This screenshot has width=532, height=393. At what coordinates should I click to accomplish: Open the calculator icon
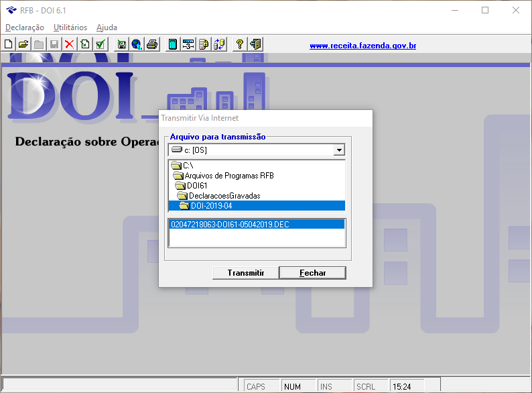pyautogui.click(x=173, y=44)
